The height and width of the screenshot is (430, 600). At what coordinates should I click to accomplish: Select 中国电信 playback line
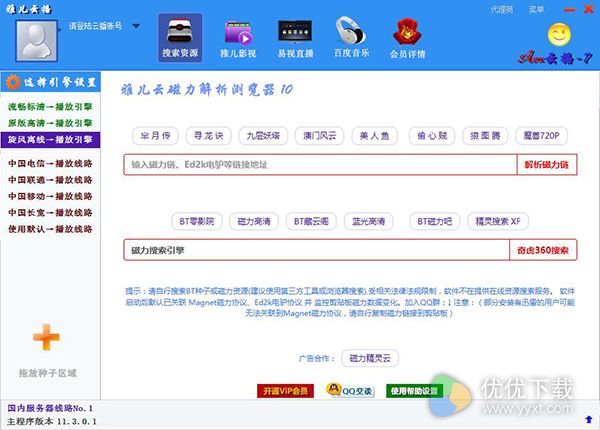pyautogui.click(x=50, y=163)
